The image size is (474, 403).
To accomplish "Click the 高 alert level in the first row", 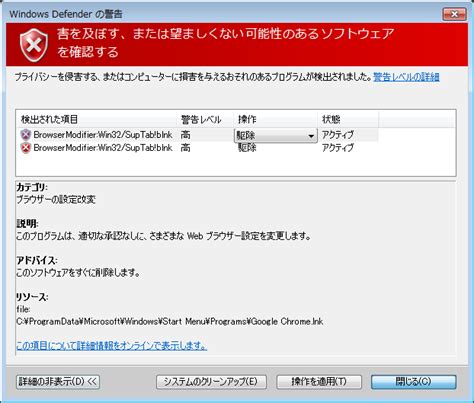I will tap(186, 135).
